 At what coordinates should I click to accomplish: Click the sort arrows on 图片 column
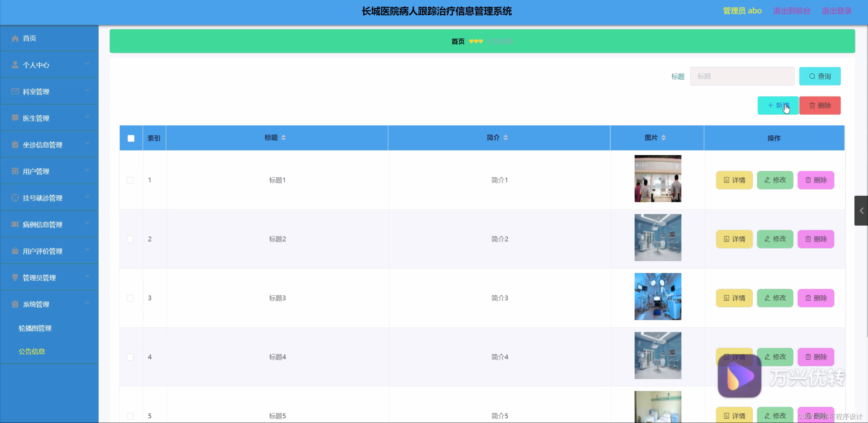[x=664, y=137]
